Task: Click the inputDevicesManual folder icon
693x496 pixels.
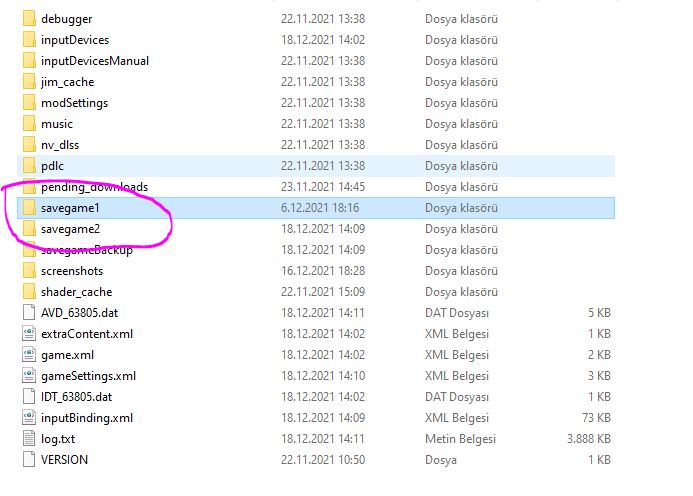Action: [29, 61]
